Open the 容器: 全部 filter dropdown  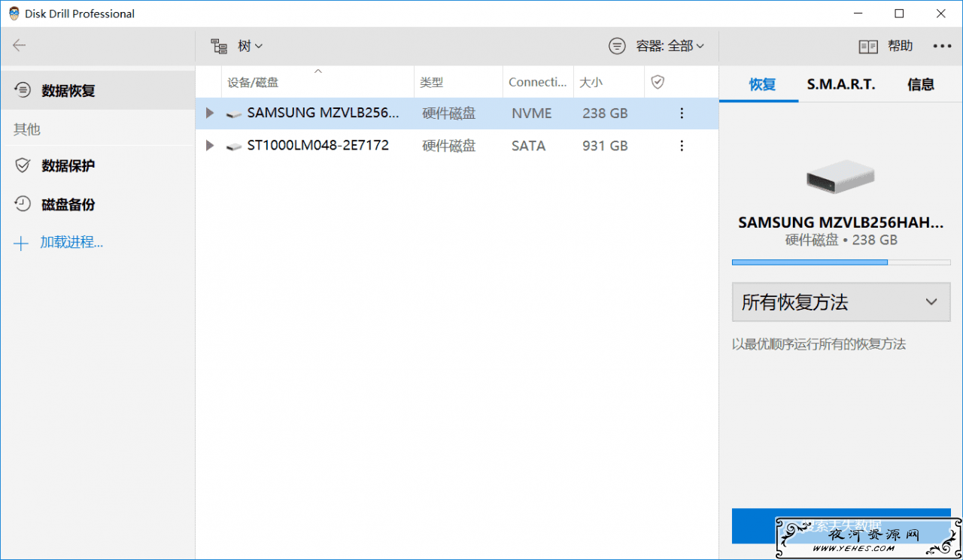pyautogui.click(x=670, y=46)
